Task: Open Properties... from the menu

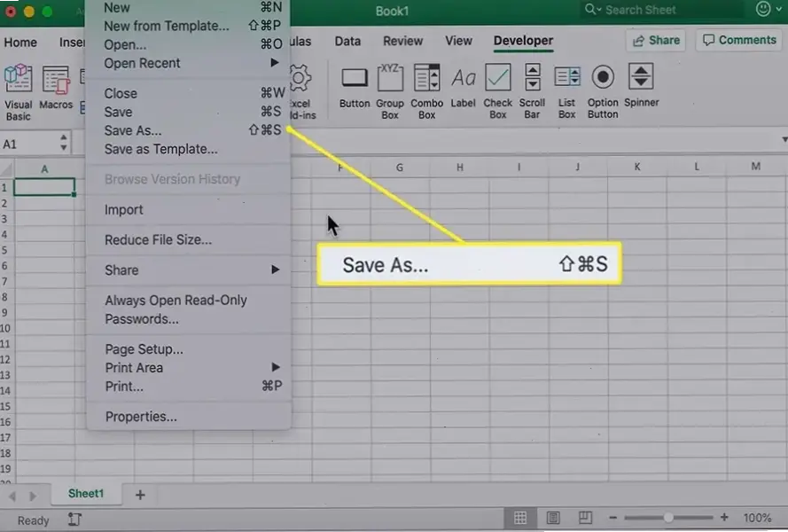Action: [188, 417]
